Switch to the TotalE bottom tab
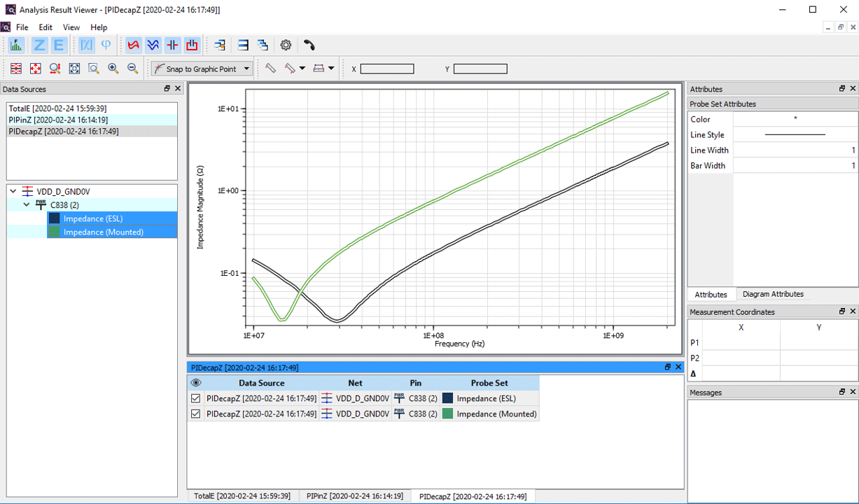This screenshot has width=859, height=504. (x=242, y=496)
